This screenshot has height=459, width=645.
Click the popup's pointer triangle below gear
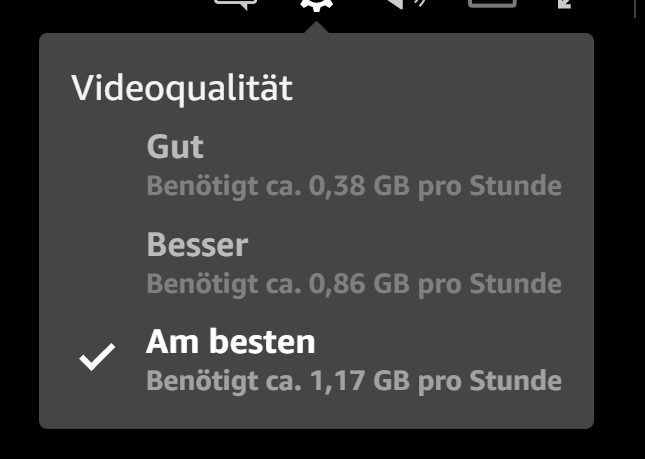tap(316, 27)
